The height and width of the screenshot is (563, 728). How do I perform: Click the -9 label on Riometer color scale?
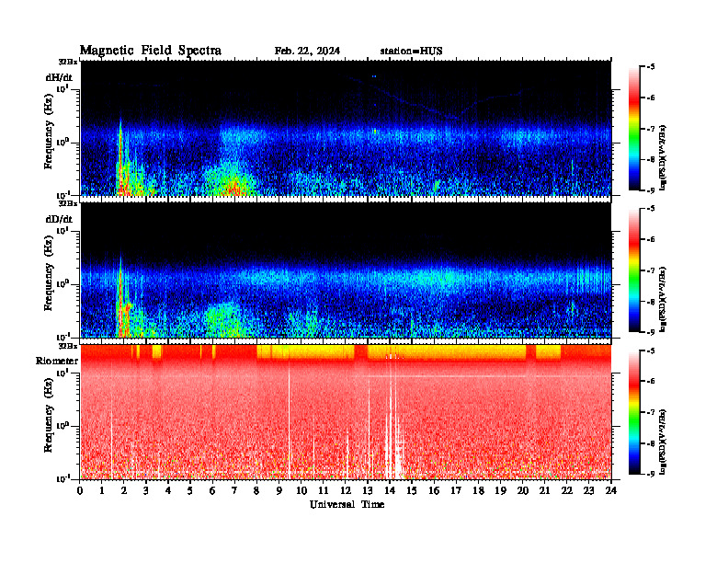coord(651,474)
